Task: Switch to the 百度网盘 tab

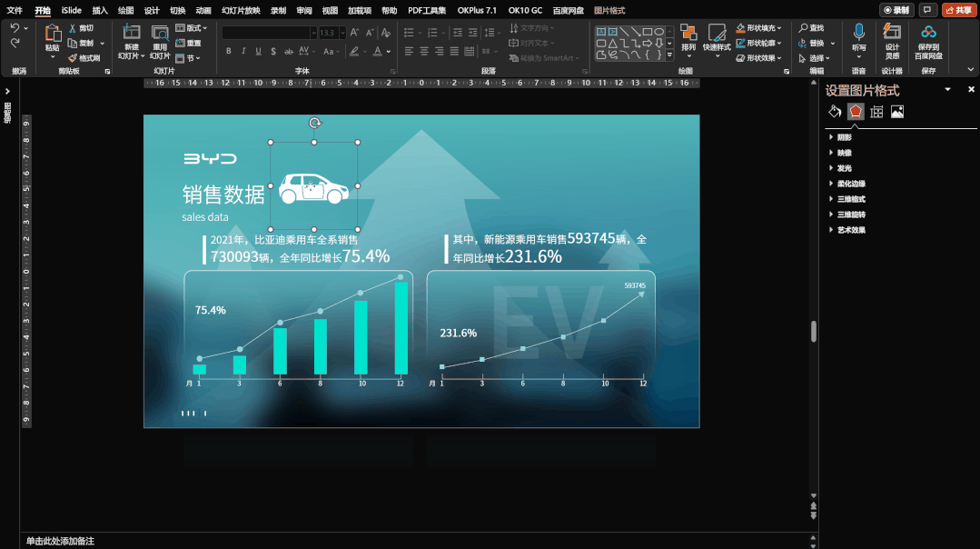Action: pyautogui.click(x=569, y=11)
